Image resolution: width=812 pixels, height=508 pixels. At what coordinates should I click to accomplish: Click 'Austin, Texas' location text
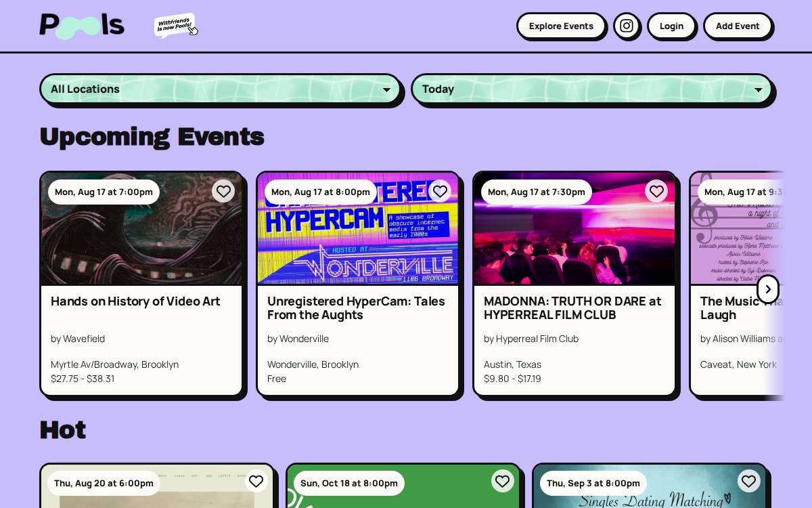tap(512, 364)
